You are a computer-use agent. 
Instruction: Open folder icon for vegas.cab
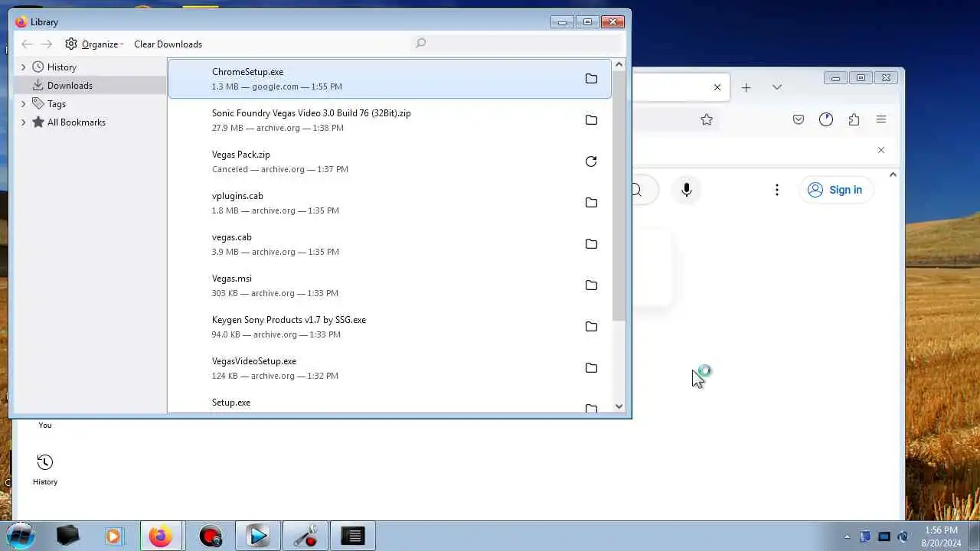(x=591, y=244)
